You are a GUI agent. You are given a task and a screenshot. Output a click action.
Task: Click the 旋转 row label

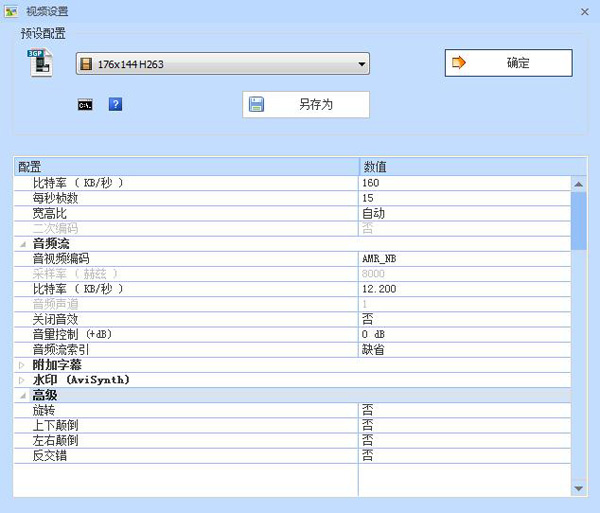pos(44,410)
